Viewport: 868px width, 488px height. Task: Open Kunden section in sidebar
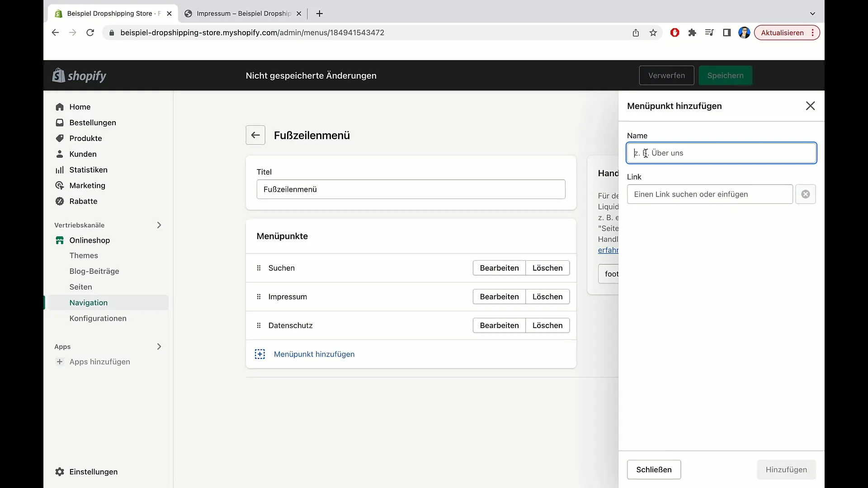[x=83, y=154]
